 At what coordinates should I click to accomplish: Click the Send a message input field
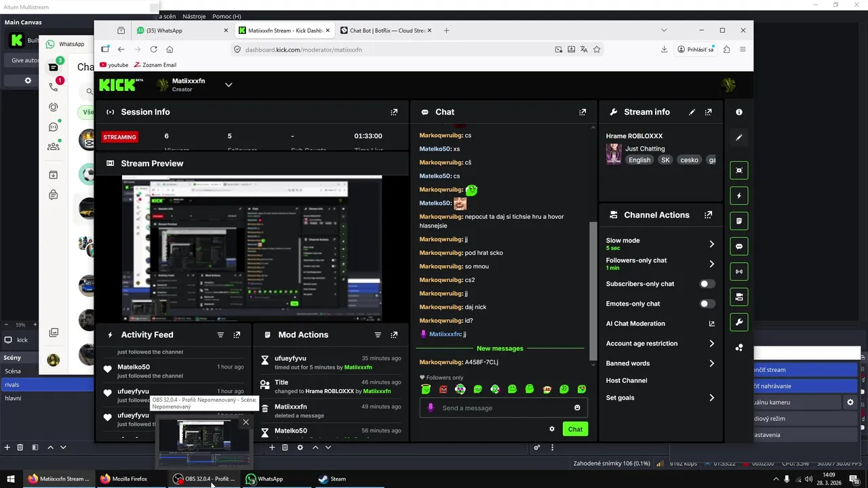tap(503, 408)
